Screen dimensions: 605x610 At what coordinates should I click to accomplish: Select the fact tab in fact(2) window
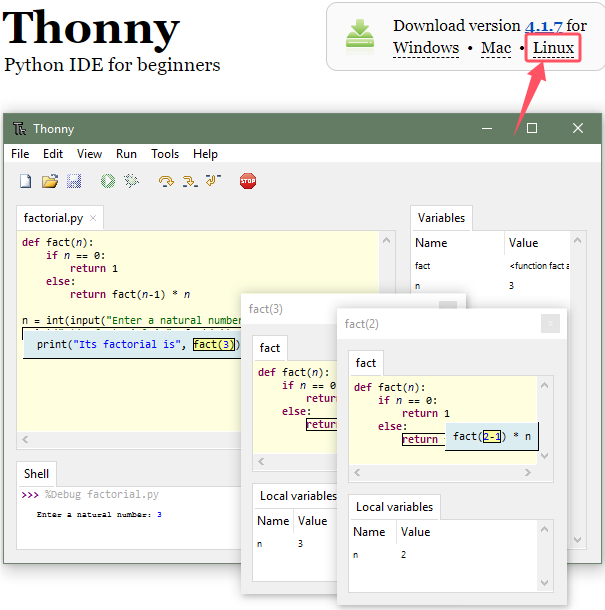(366, 363)
